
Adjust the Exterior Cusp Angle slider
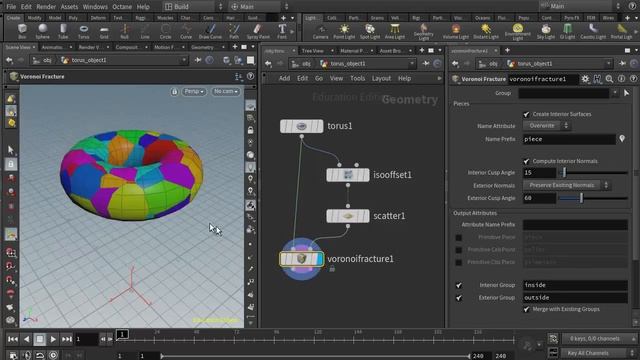(x=582, y=198)
